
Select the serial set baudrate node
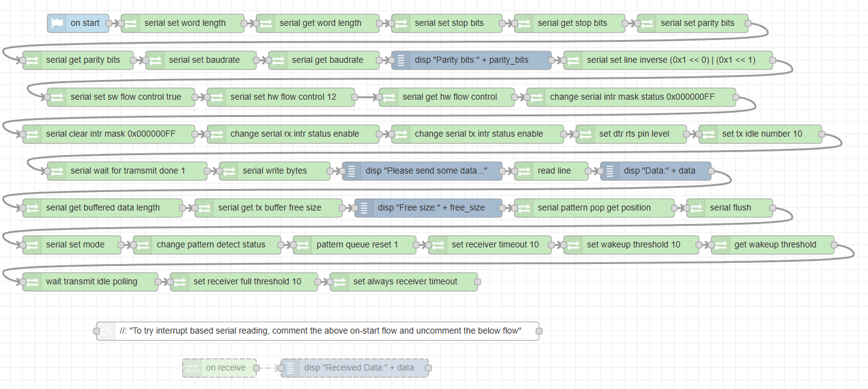(x=204, y=60)
